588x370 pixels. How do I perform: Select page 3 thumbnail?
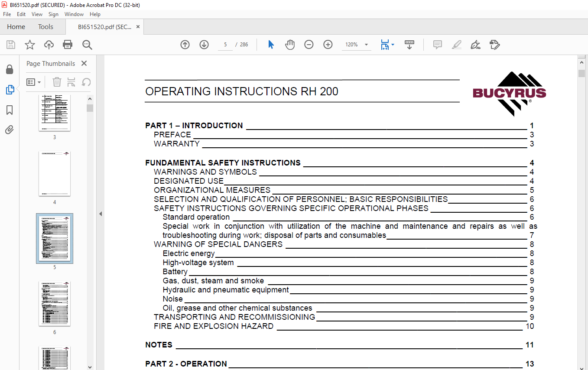(x=55, y=113)
